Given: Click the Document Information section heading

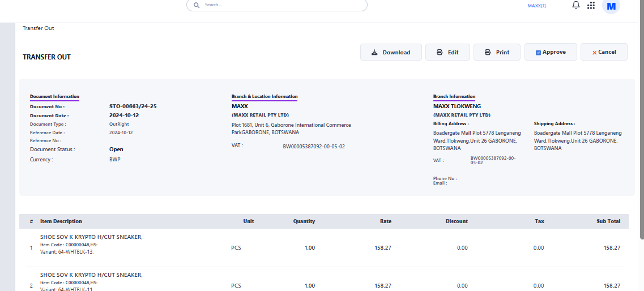Looking at the screenshot, I should [x=54, y=96].
